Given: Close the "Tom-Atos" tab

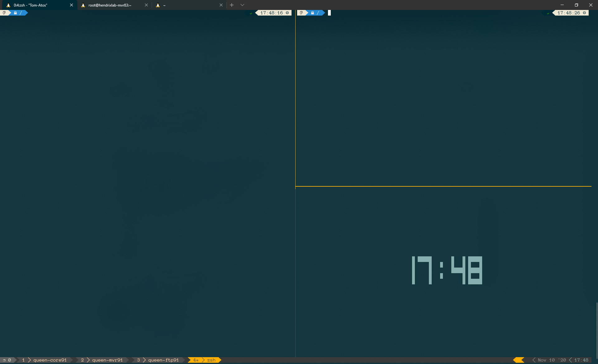Looking at the screenshot, I should point(71,5).
